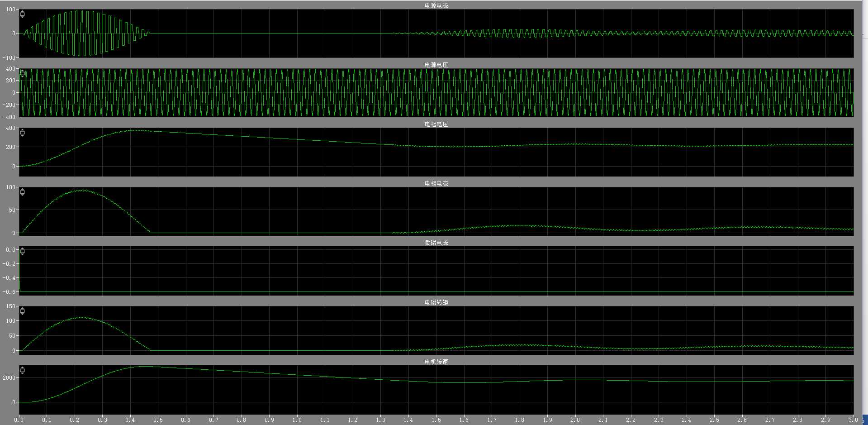868x425 pixels.
Task: Select the 励磁电流 plot title
Action: (436, 243)
